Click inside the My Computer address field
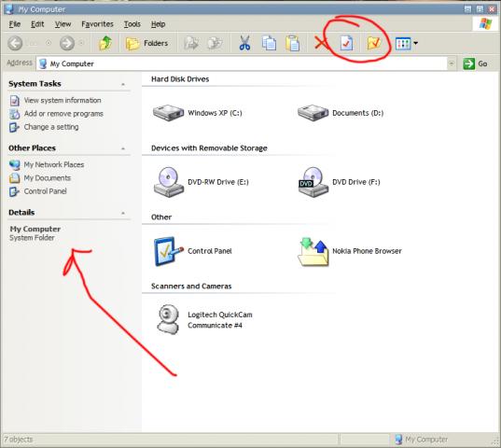 click(243, 63)
